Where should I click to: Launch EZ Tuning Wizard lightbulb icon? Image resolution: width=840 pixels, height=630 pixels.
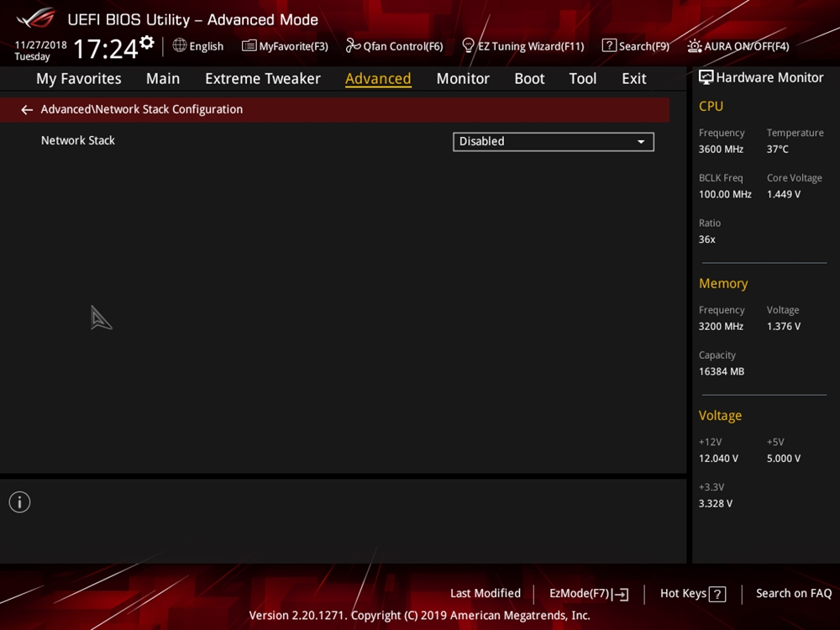(469, 45)
